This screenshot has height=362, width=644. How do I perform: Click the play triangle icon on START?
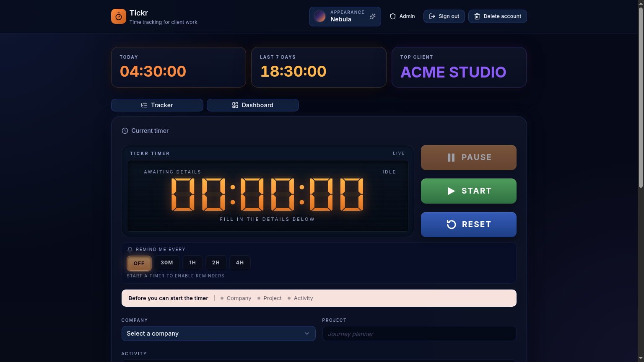click(x=451, y=191)
